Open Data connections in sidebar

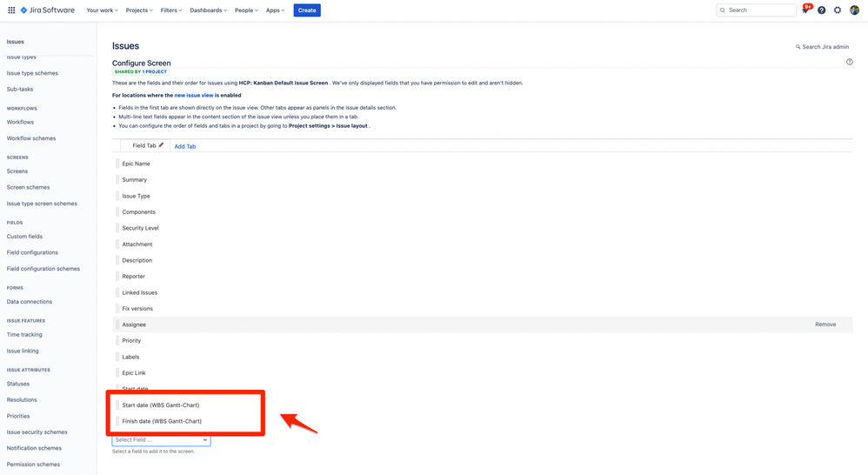[x=30, y=302]
